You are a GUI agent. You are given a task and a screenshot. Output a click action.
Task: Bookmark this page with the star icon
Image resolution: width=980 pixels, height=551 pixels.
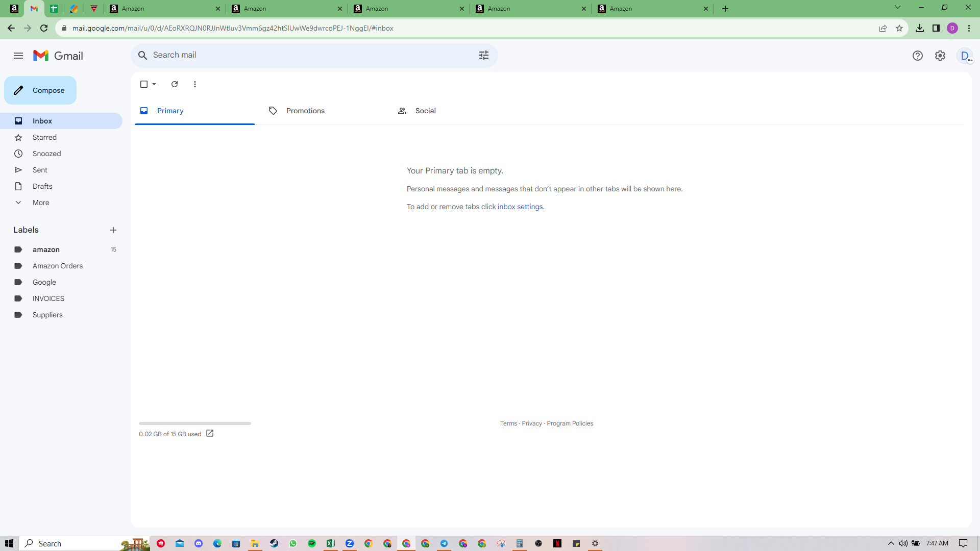[x=899, y=28]
